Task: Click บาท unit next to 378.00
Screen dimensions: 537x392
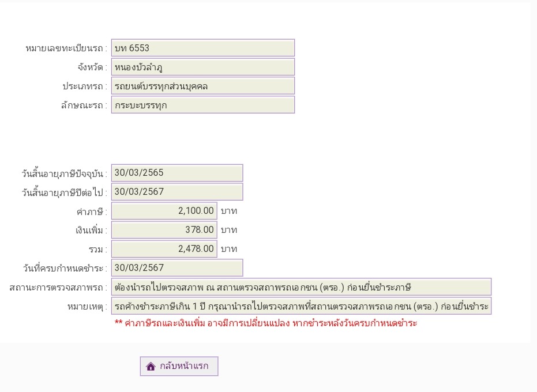Action: (229, 230)
